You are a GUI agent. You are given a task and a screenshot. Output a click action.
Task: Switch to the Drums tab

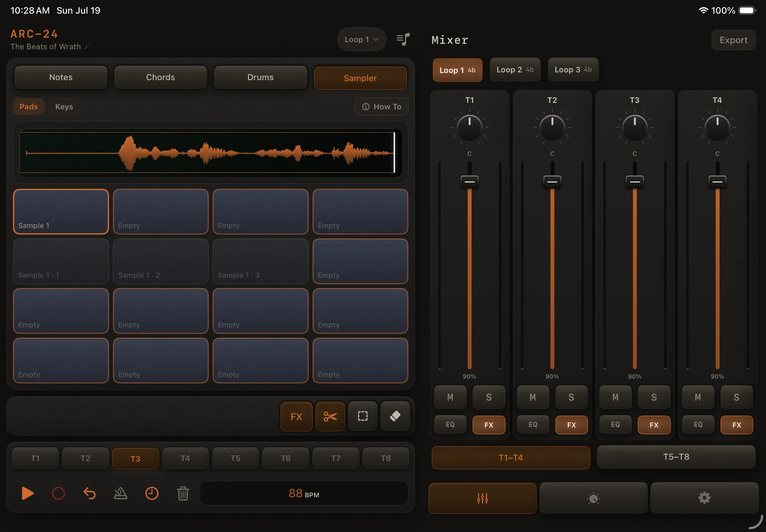click(x=260, y=77)
